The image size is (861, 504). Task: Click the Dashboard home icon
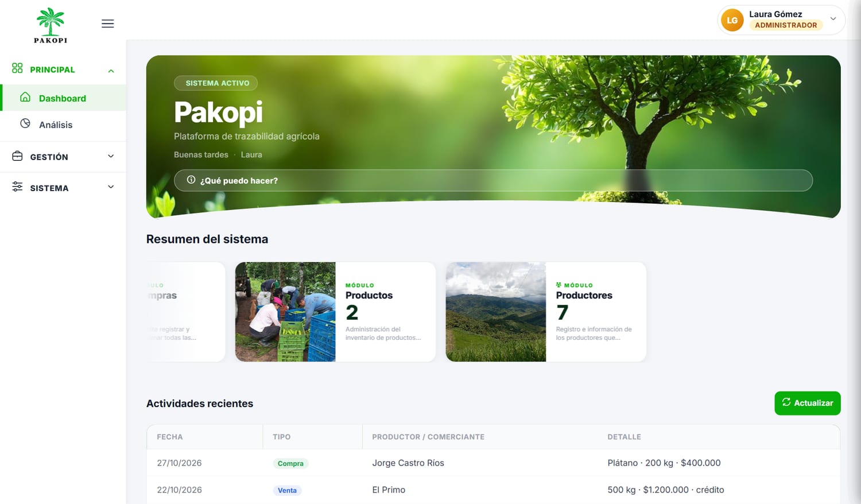25,97
